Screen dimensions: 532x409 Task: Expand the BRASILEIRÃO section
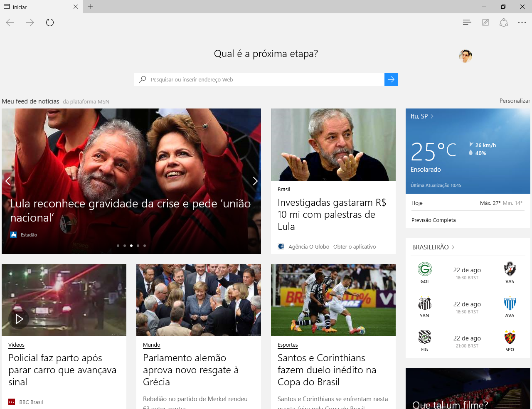click(433, 247)
